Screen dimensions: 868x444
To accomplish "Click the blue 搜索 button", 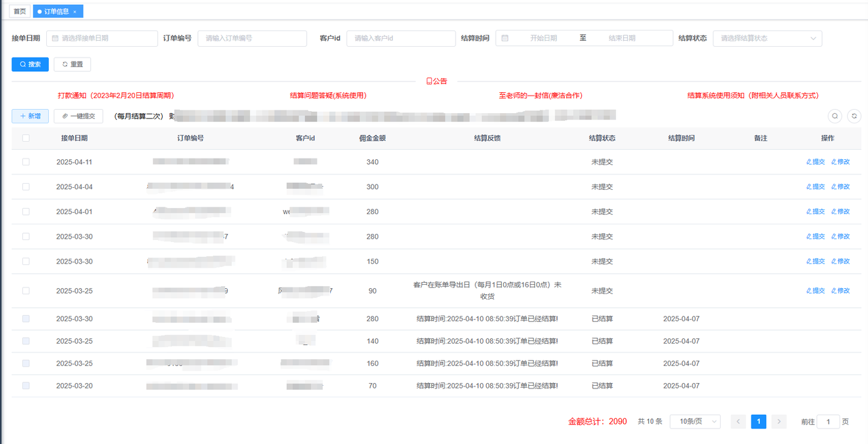I will pos(30,64).
